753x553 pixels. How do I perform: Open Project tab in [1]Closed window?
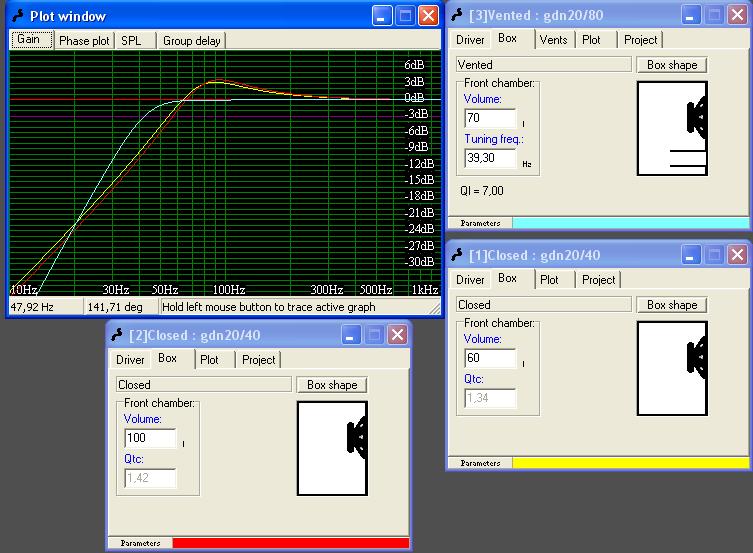tap(599, 280)
